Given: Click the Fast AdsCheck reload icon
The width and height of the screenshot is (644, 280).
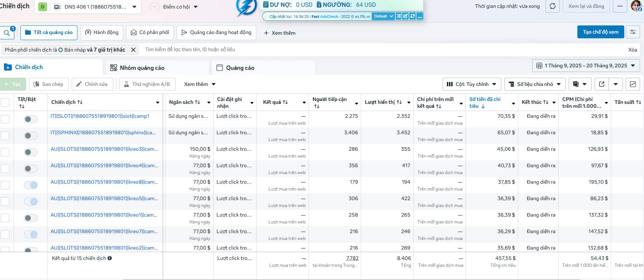Looking at the screenshot, I should (x=412, y=16).
